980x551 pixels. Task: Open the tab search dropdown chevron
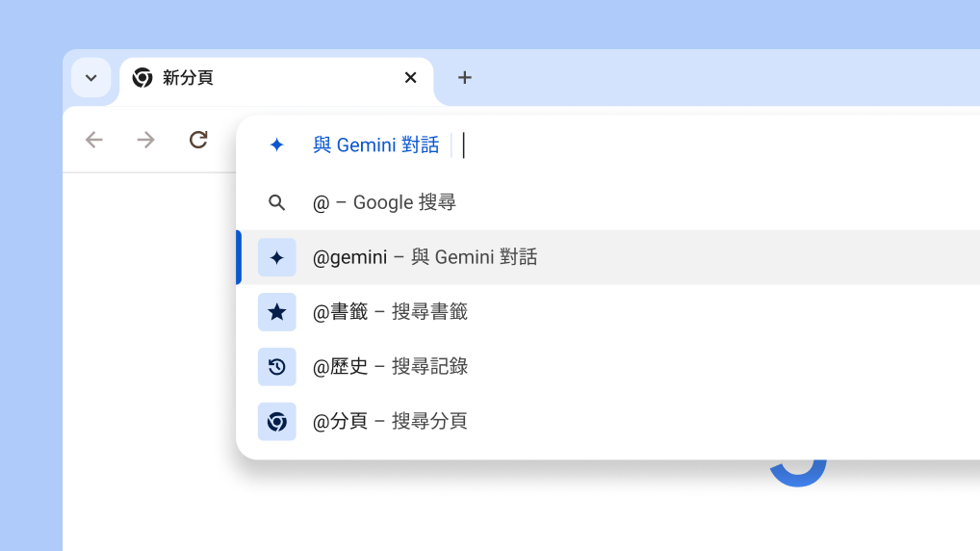pos(91,78)
